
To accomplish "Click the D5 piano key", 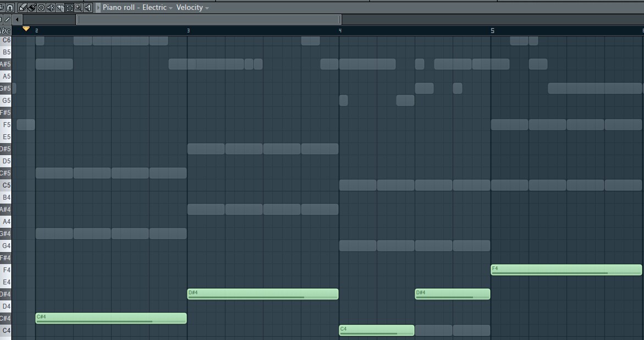I will (5, 161).
